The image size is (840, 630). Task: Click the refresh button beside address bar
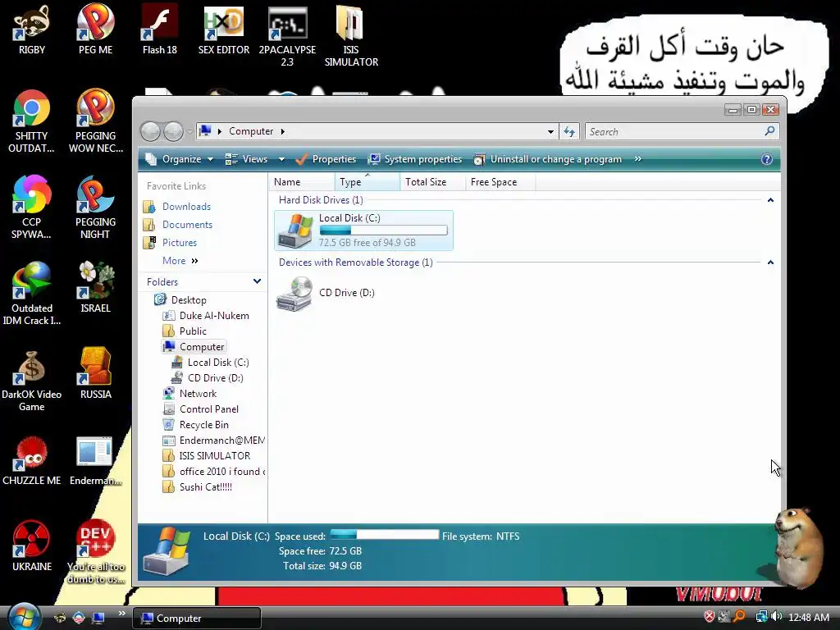tap(569, 131)
